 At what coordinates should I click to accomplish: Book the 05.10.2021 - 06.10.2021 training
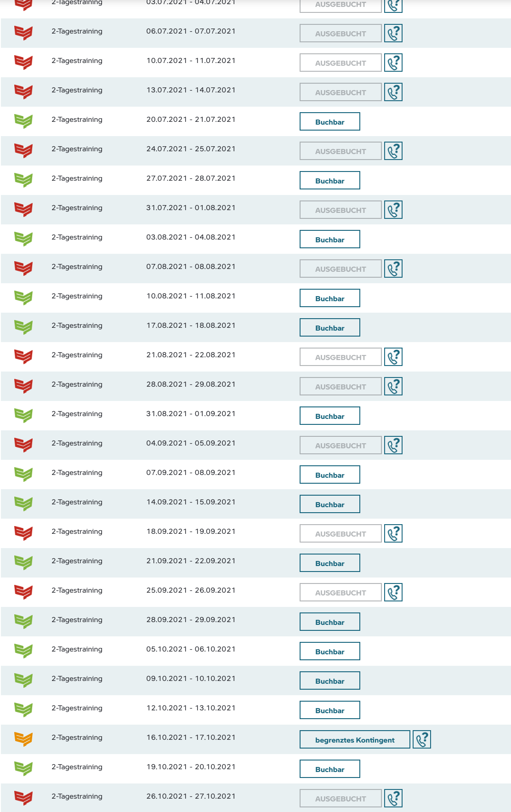[329, 652]
